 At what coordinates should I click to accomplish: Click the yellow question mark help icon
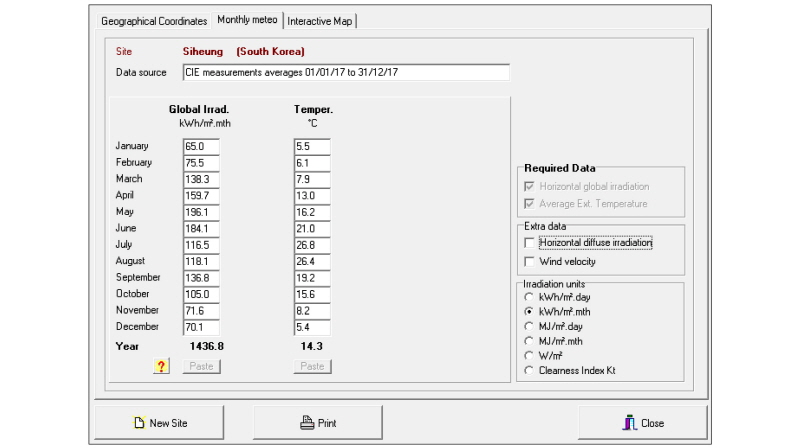pos(161,366)
